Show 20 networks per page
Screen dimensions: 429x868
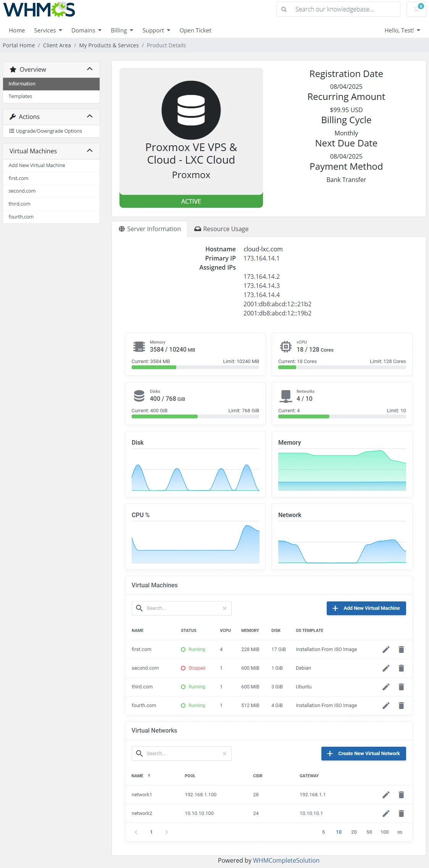pos(354,832)
